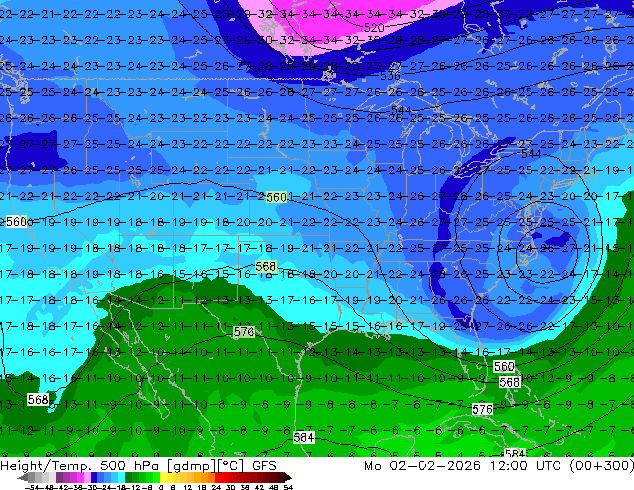Click the white 576 label near Cuba
Viewport: 634px width, 490px height.
click(482, 409)
